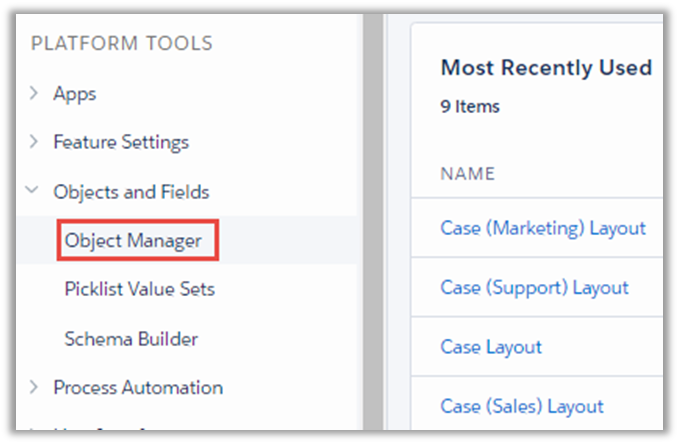
Task: Open the Apps section label
Action: 75,94
